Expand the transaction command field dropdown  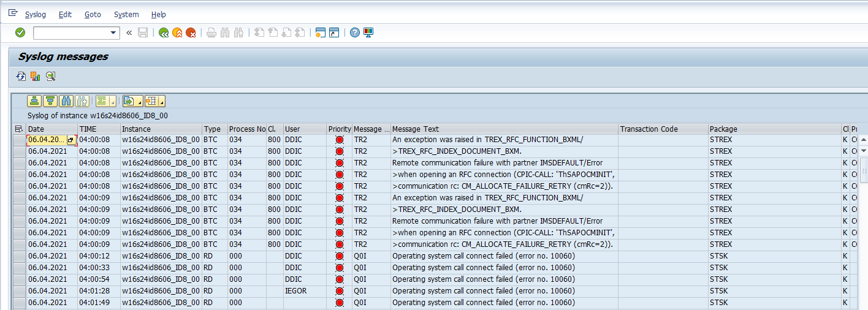113,32
